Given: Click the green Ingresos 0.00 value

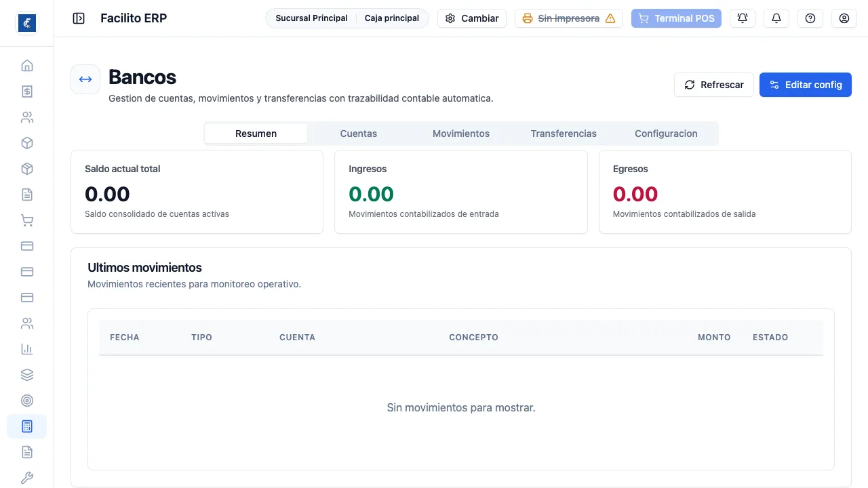Looking at the screenshot, I should coord(372,195).
